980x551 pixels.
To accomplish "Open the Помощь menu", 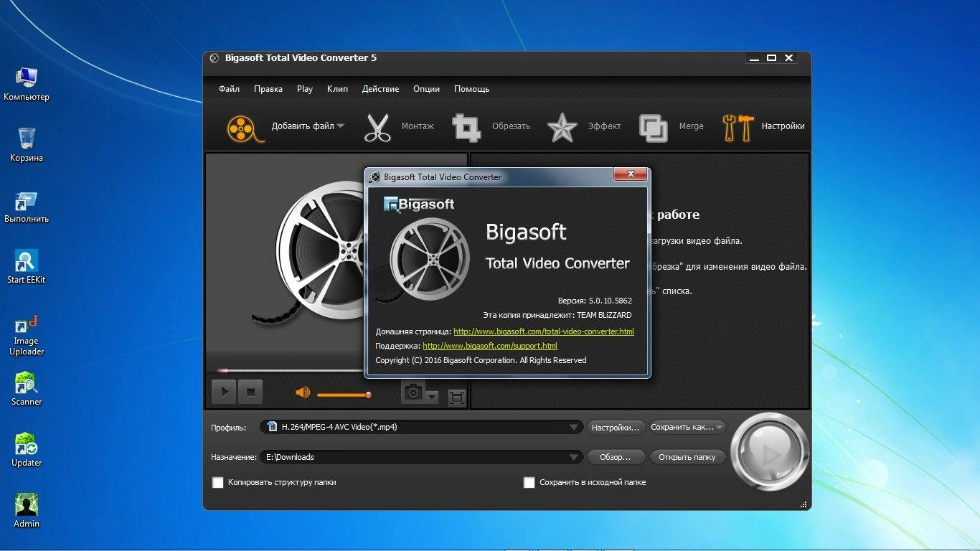I will pos(471,89).
